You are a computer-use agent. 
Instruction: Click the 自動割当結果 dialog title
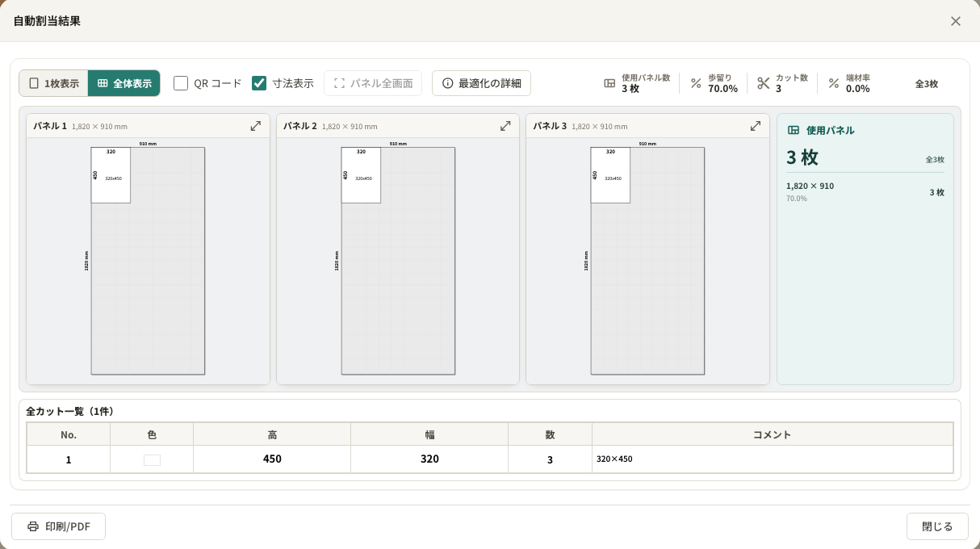tap(47, 21)
